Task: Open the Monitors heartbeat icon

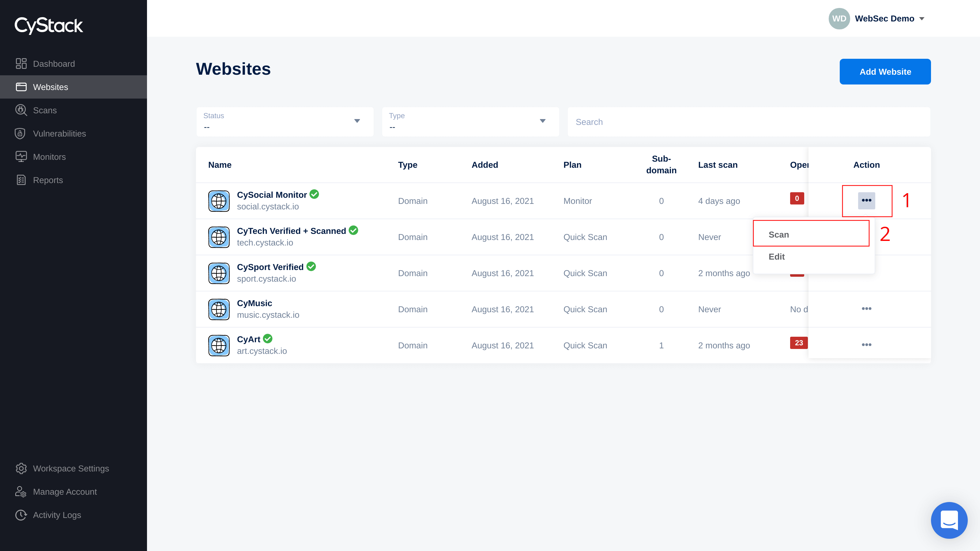Action: pos(21,157)
